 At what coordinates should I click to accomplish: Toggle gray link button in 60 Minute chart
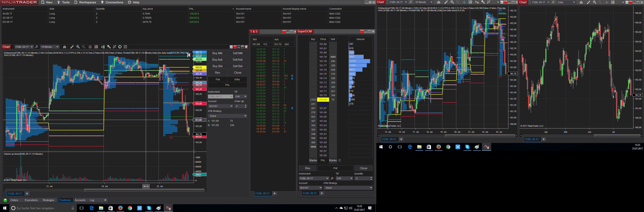click(x=502, y=2)
